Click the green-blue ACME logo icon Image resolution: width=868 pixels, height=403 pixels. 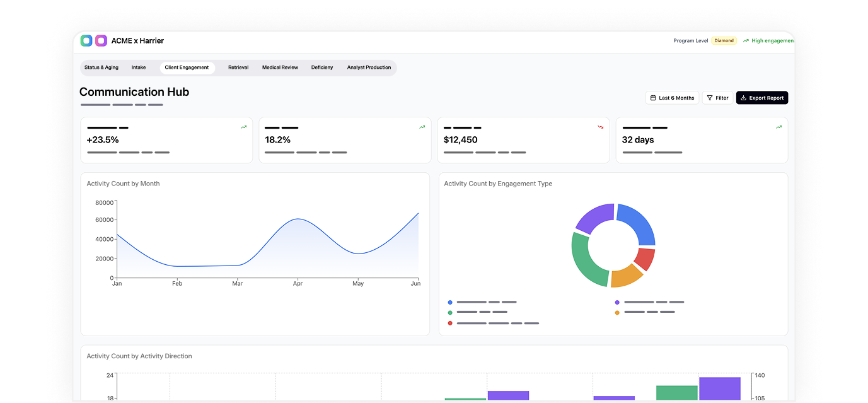point(86,40)
